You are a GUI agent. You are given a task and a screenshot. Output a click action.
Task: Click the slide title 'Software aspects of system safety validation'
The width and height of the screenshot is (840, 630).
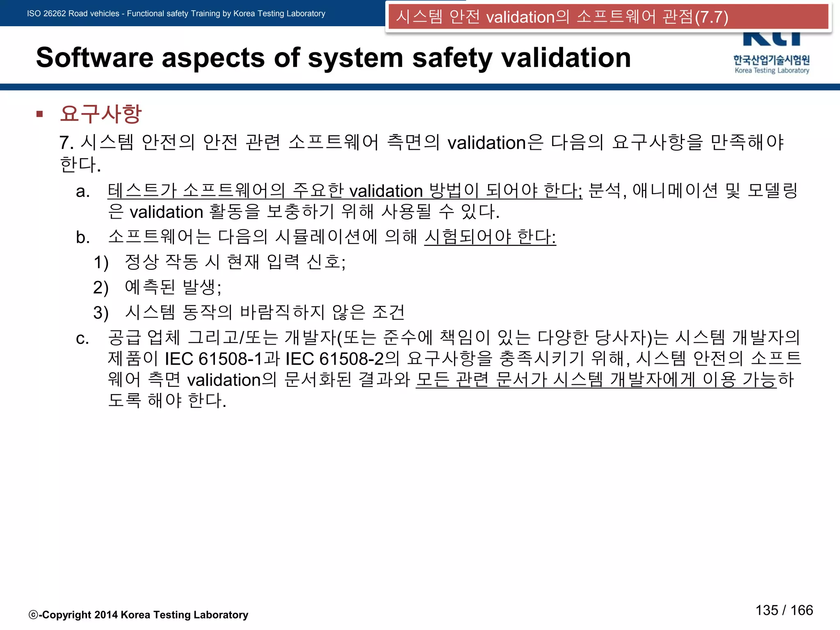click(x=333, y=57)
